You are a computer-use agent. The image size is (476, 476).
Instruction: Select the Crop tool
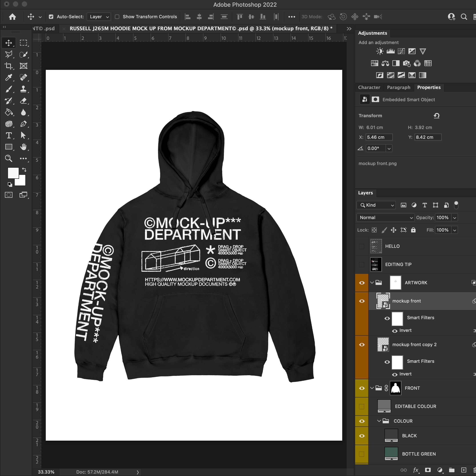coord(9,66)
